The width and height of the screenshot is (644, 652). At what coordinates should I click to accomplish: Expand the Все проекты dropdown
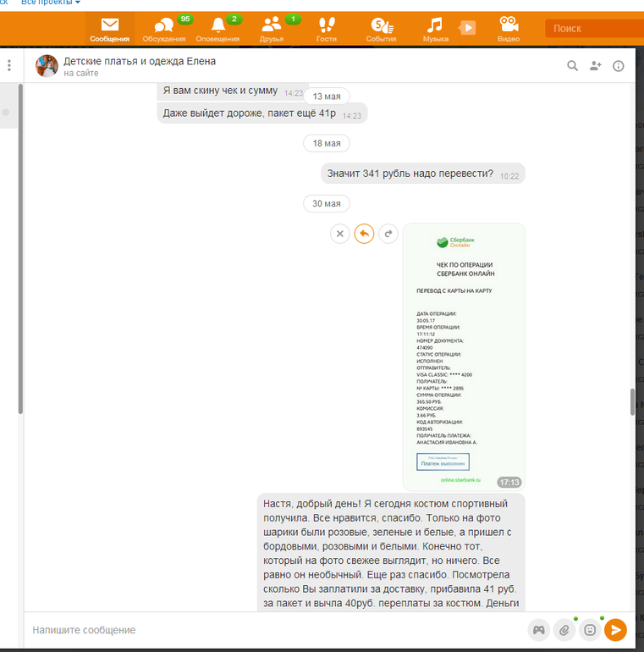click(57, 3)
